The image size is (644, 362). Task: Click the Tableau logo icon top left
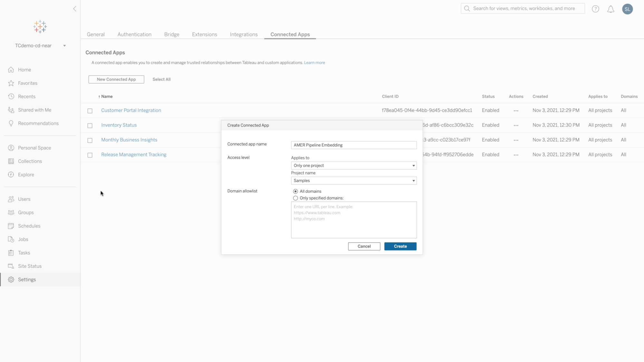tap(40, 26)
